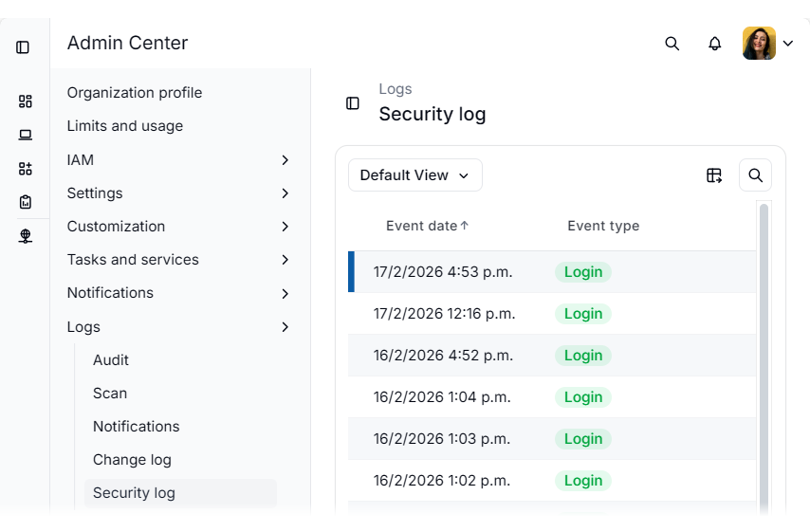Collapse the far-left sidebar panel icon
Image resolution: width=810 pixels, height=532 pixels.
coord(23,46)
